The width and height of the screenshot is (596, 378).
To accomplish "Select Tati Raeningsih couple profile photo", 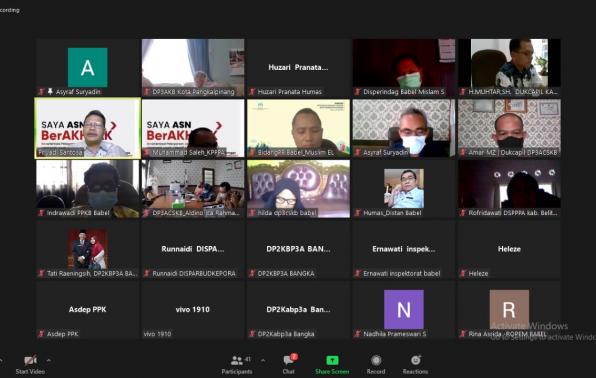I will pyautogui.click(x=87, y=249).
